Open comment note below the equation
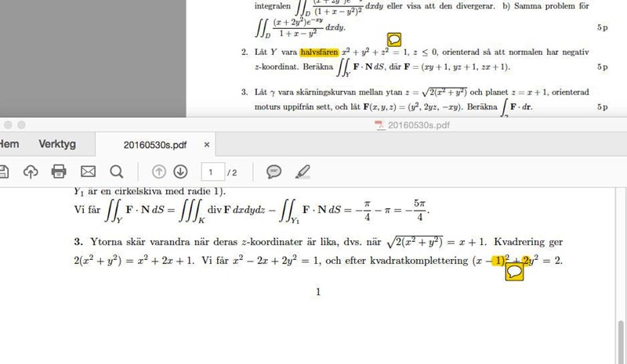 coord(514,271)
